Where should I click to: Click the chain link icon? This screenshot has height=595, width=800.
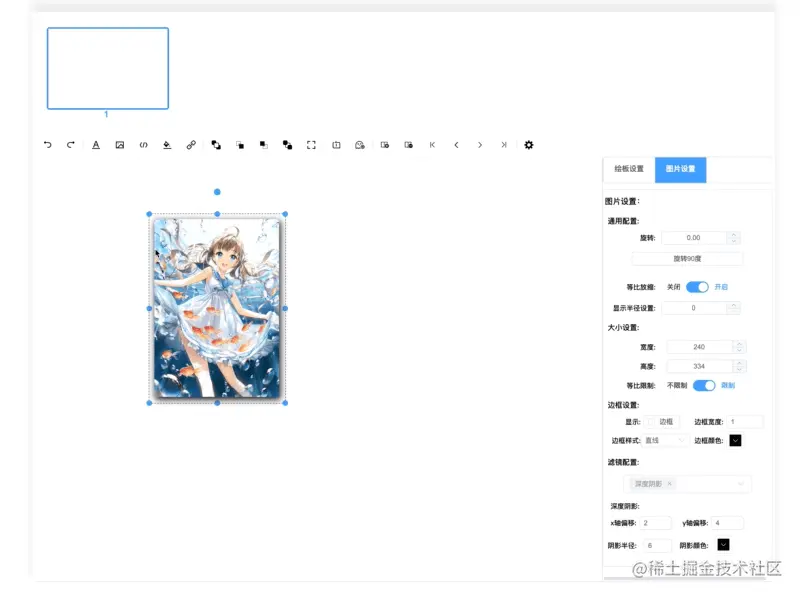[x=191, y=145]
